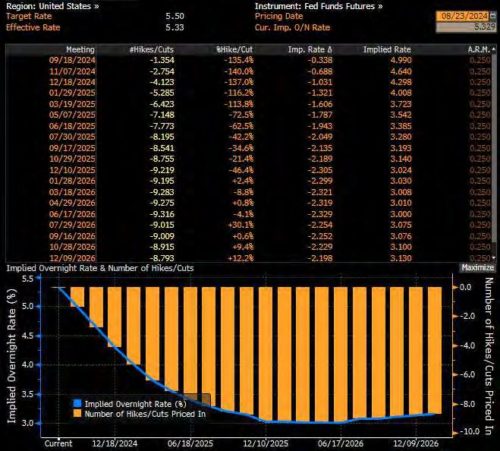This screenshot has height=451, width=500.
Task: Select the 12/18/2024 meeting row
Action: pyautogui.click(x=248, y=82)
